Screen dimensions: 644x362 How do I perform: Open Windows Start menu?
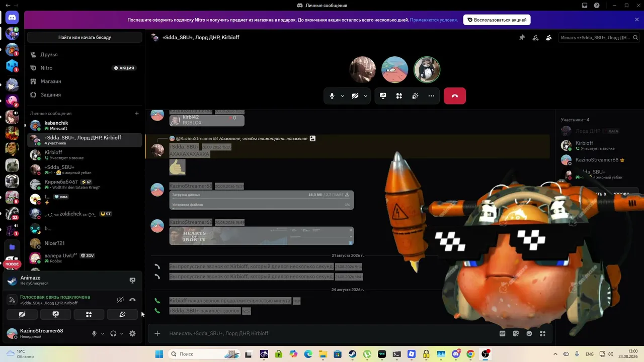(x=159, y=354)
